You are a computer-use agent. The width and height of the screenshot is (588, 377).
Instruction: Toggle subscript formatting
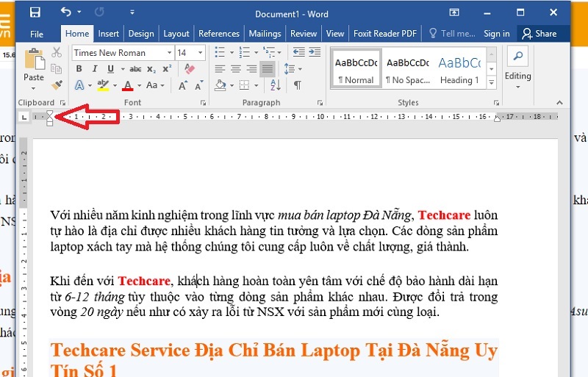click(151, 69)
